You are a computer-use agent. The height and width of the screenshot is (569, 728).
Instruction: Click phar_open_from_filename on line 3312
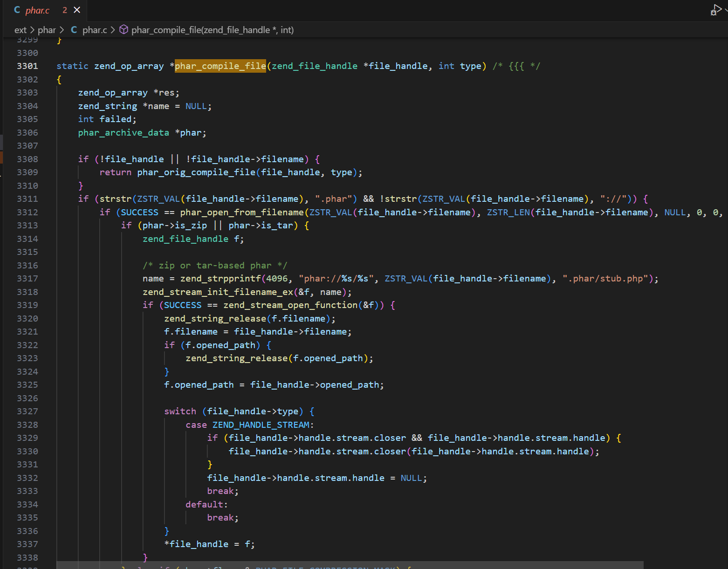click(x=242, y=213)
